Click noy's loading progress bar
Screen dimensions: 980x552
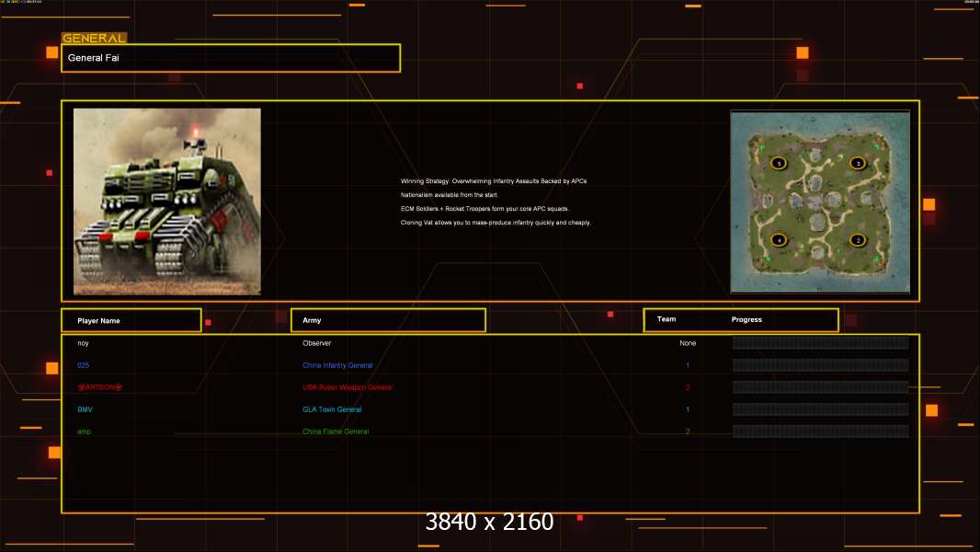[821, 342]
